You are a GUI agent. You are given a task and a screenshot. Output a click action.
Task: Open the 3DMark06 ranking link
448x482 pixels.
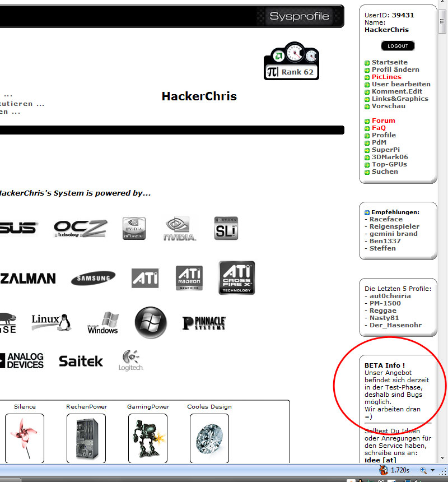pyautogui.click(x=390, y=157)
